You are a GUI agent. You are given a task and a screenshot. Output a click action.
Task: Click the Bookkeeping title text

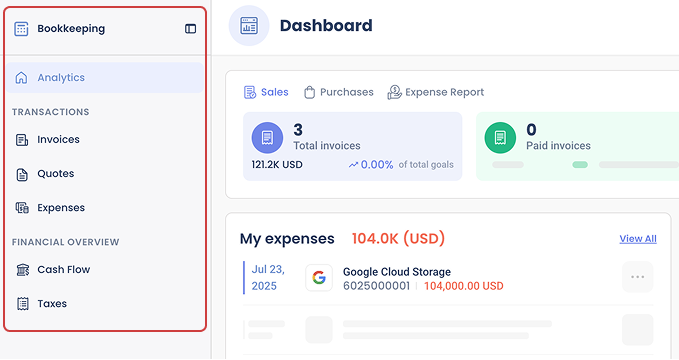tap(71, 29)
